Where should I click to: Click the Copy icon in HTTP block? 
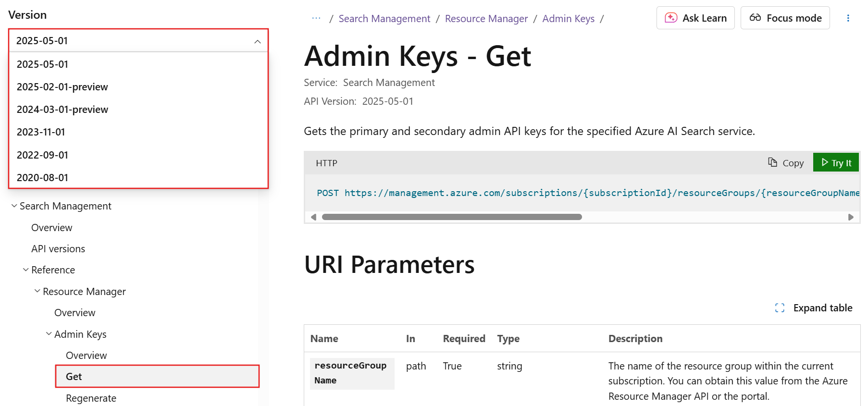(x=772, y=162)
